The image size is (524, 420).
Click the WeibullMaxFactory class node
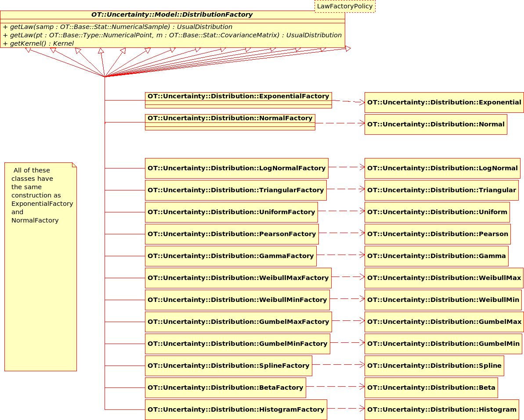coord(238,278)
